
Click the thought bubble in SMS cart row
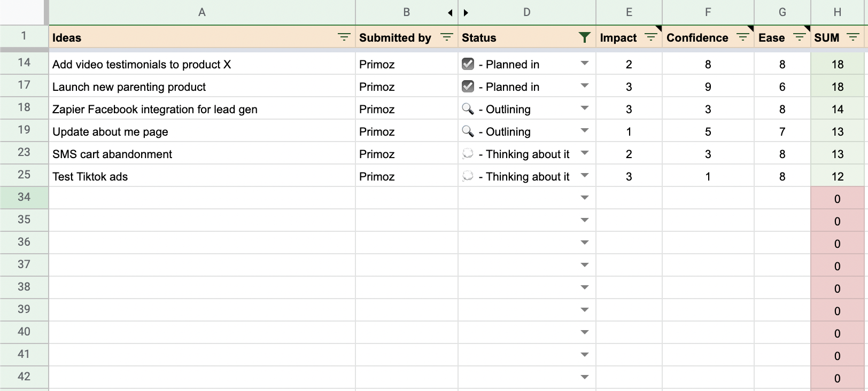coord(468,154)
